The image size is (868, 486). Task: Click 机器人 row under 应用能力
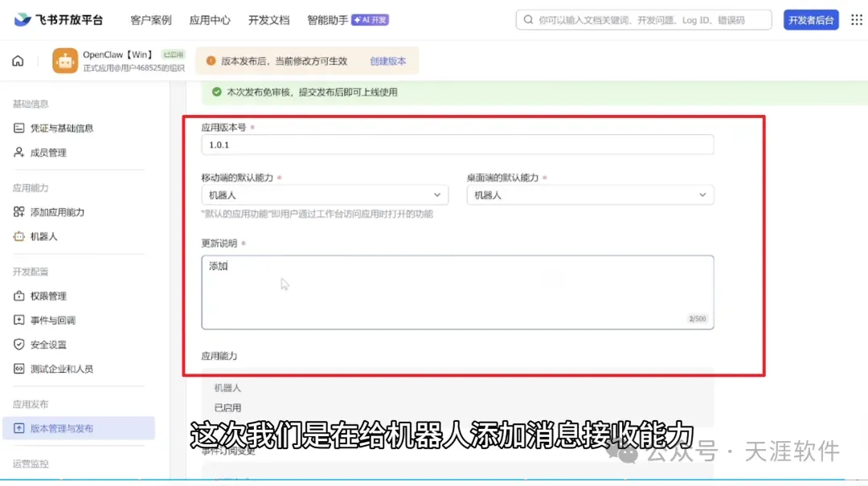[x=227, y=388]
